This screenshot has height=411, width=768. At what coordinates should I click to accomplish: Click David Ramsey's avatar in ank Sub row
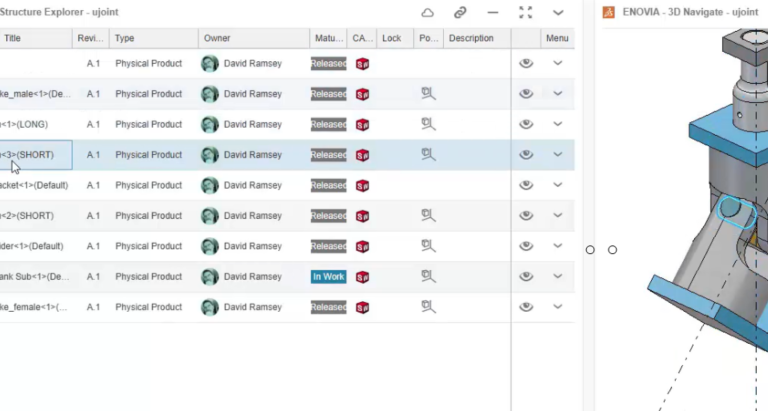click(x=210, y=277)
